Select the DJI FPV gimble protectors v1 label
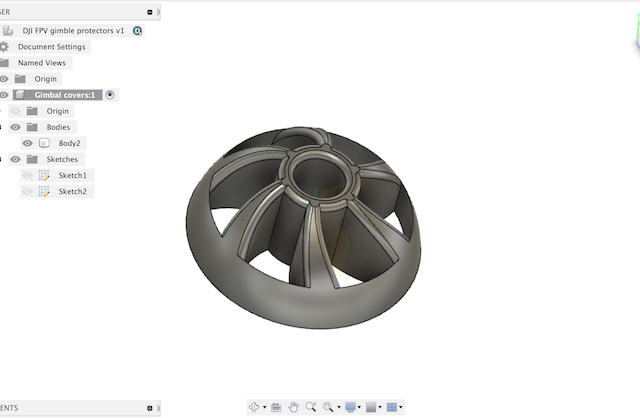 click(x=73, y=31)
